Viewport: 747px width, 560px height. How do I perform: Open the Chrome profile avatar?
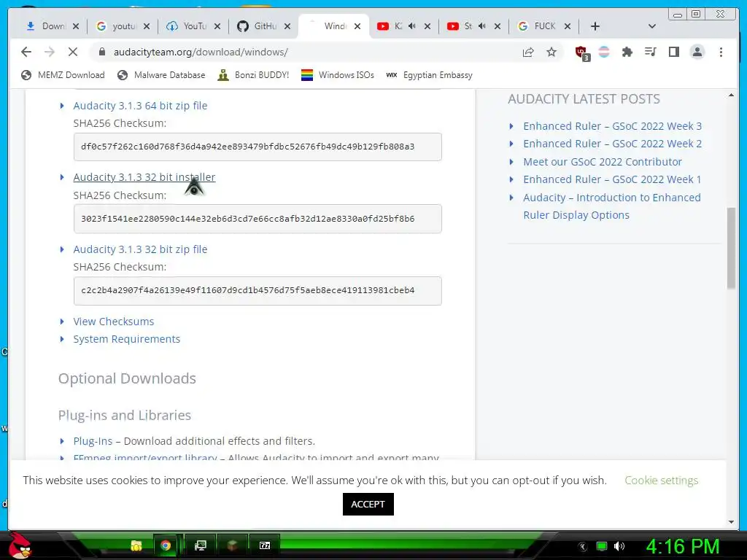697,52
